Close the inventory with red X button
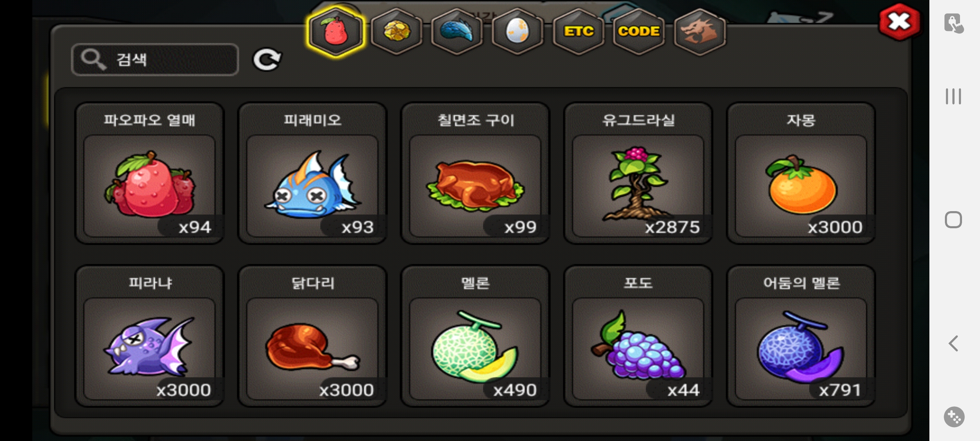 [900, 22]
